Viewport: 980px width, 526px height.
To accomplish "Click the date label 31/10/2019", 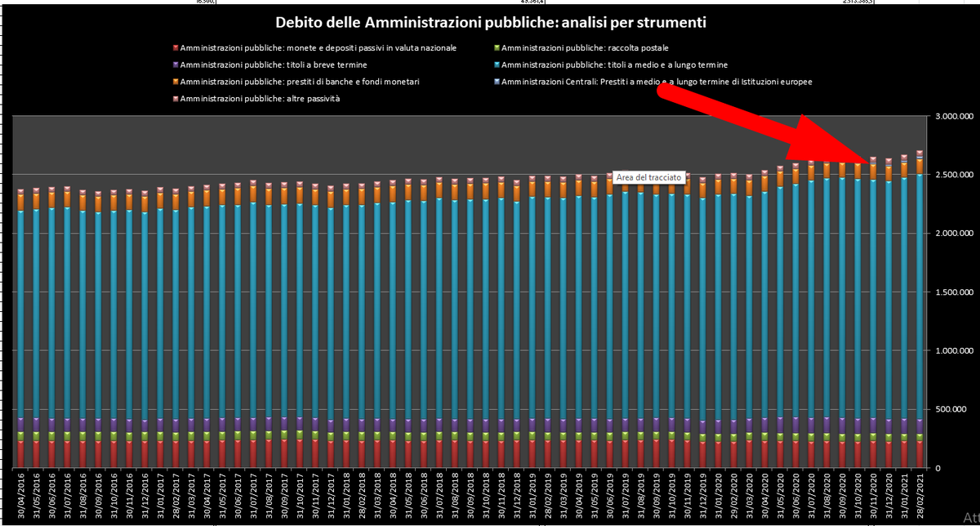I will pos(674,497).
